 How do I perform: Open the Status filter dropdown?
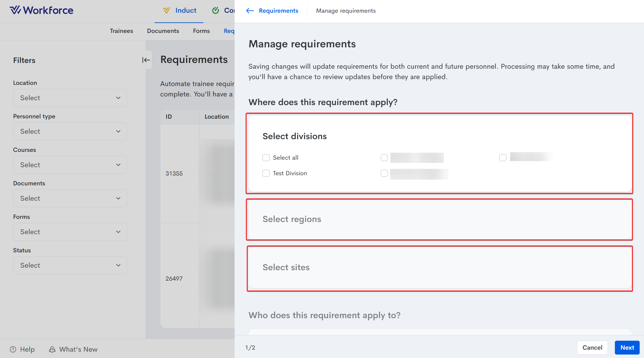pyautogui.click(x=70, y=265)
